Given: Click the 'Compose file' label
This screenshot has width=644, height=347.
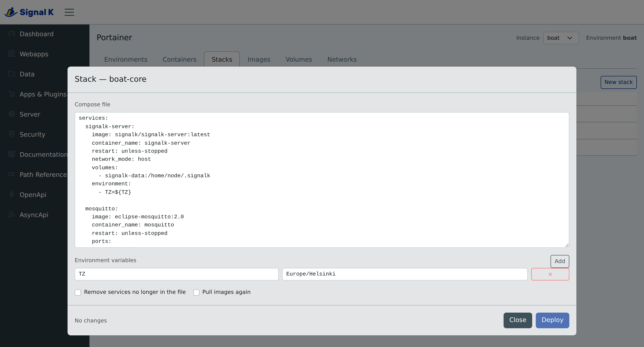Looking at the screenshot, I should (92, 104).
